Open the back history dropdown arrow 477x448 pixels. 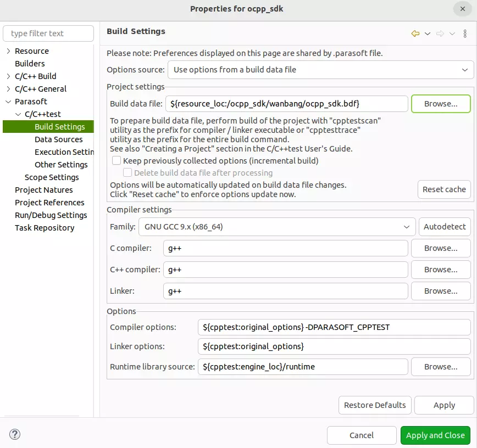click(428, 33)
